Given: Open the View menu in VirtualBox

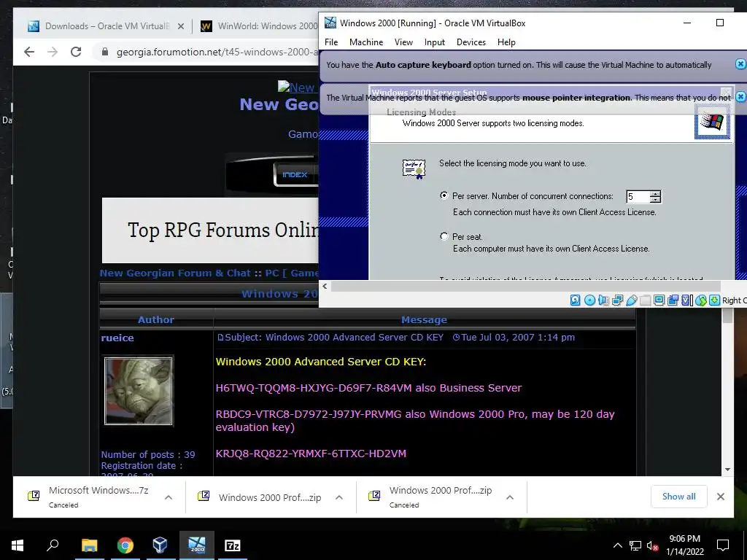Looking at the screenshot, I should 403,42.
